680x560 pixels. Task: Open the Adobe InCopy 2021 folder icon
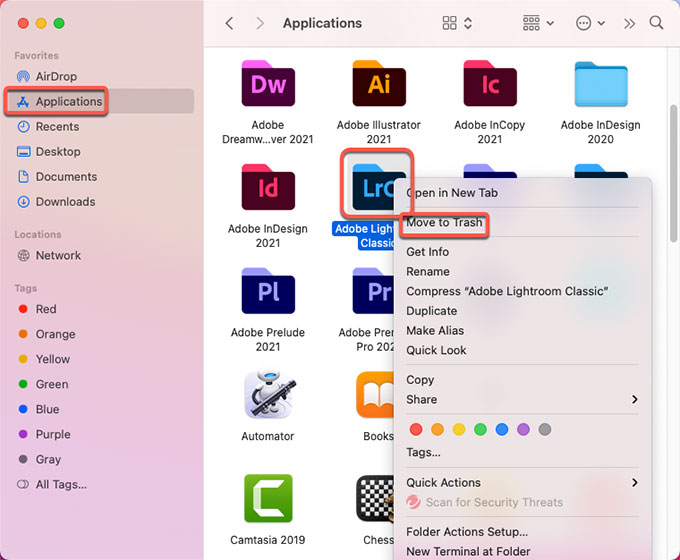click(490, 83)
